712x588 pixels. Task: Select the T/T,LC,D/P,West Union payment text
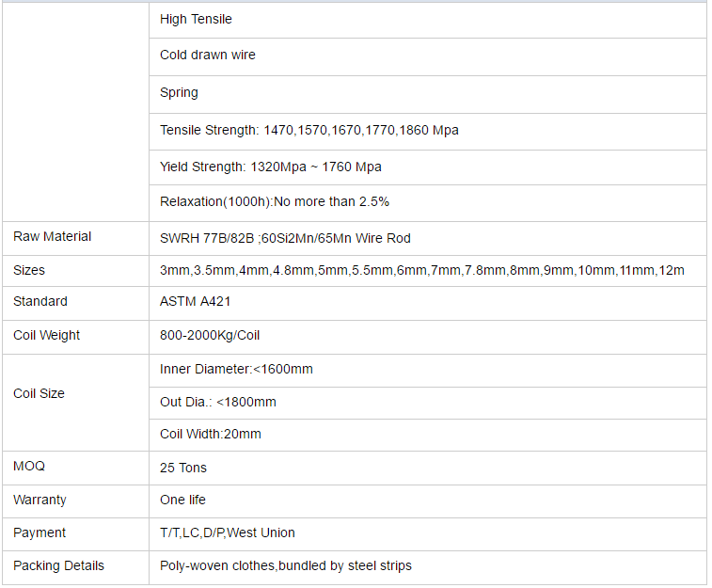228,533
